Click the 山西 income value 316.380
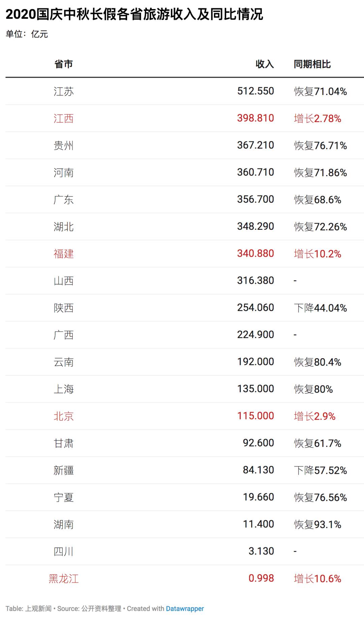The image size is (364, 617). (255, 280)
